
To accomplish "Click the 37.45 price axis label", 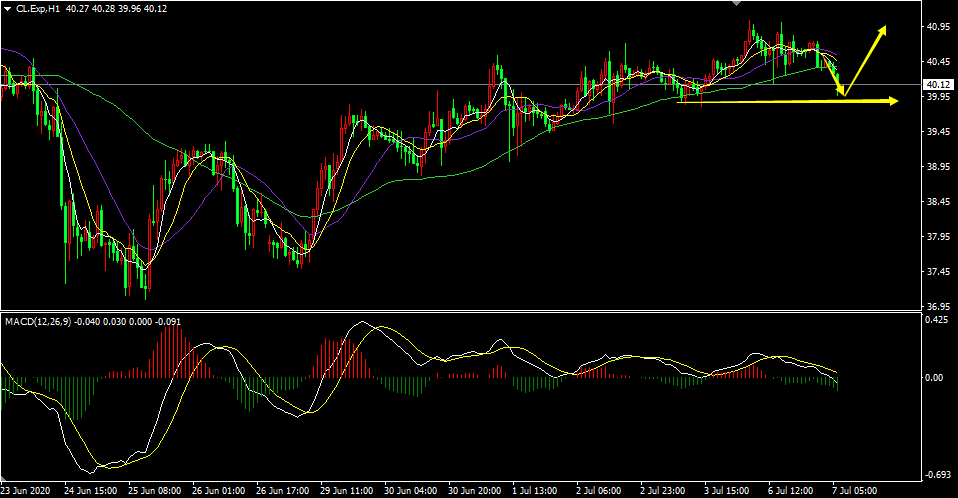I will click(x=938, y=271).
